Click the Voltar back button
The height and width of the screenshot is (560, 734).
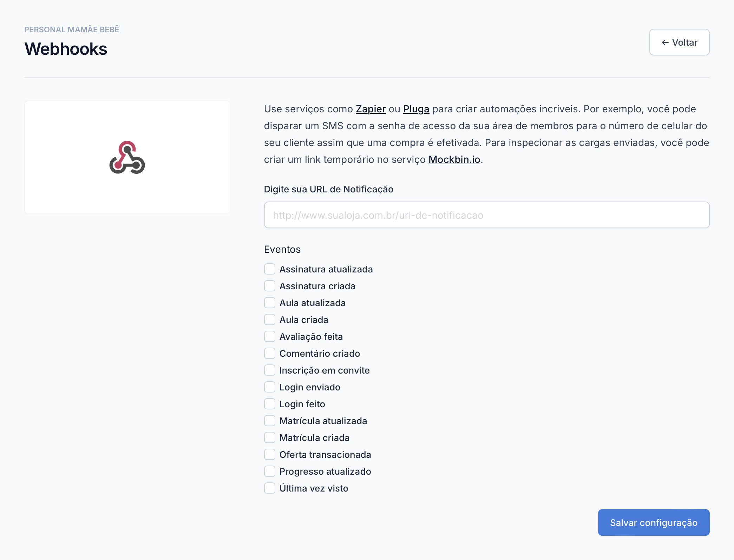click(679, 42)
